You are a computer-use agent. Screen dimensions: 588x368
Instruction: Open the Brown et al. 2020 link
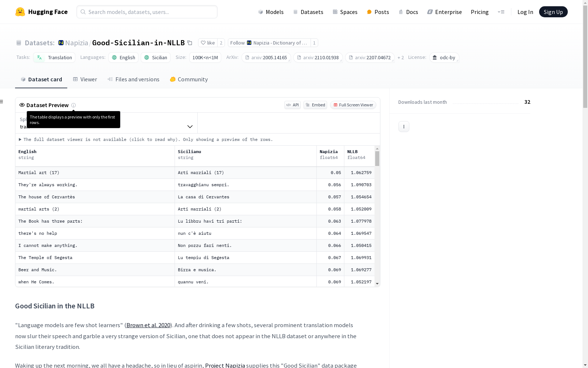[x=148, y=325]
